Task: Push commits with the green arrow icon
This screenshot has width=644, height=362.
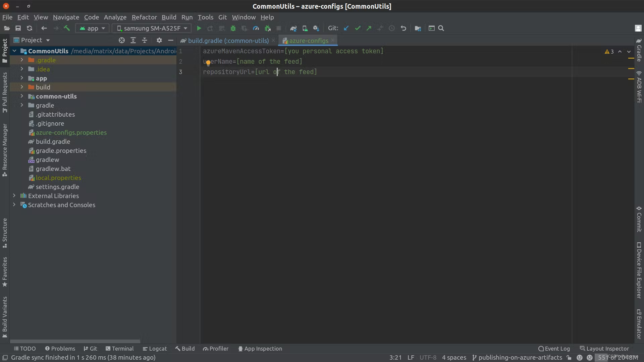Action: click(369, 28)
